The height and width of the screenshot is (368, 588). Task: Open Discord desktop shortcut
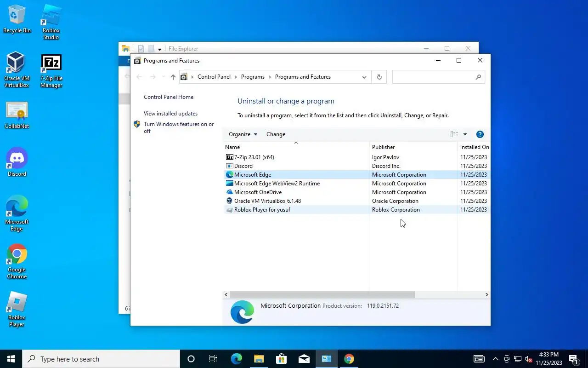pos(17,162)
